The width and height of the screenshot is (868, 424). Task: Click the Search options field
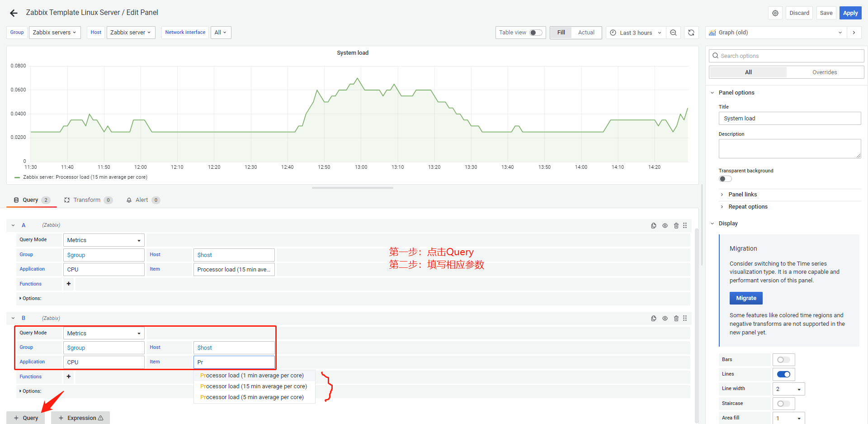[787, 56]
